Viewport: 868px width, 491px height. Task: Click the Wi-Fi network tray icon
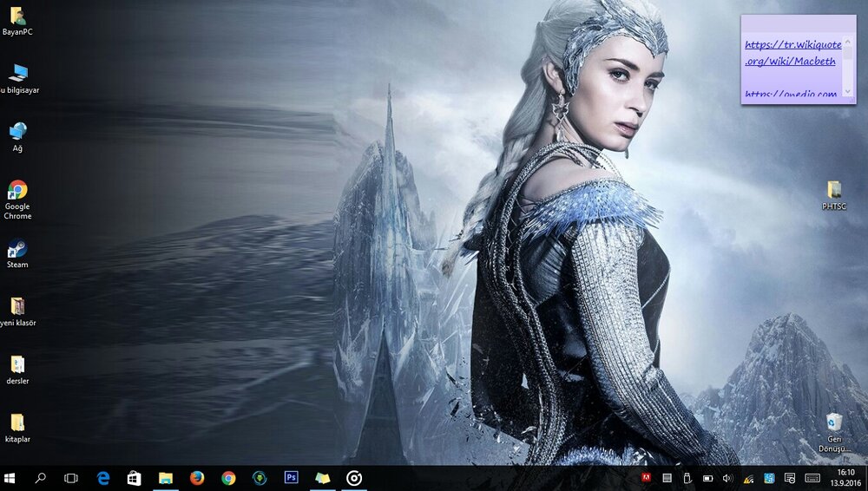(x=747, y=478)
